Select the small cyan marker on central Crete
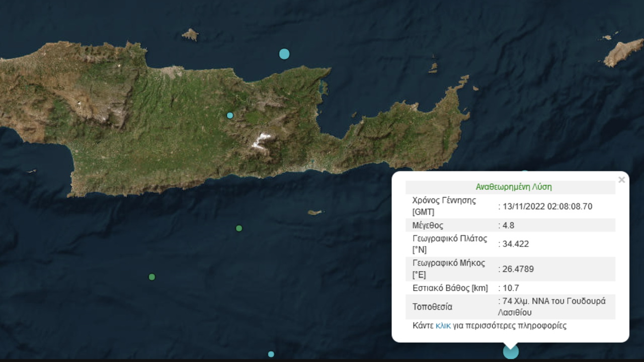 230,115
